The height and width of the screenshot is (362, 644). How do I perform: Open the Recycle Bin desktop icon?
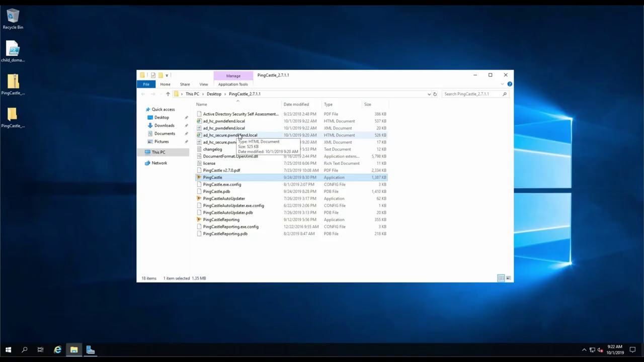pos(13,20)
